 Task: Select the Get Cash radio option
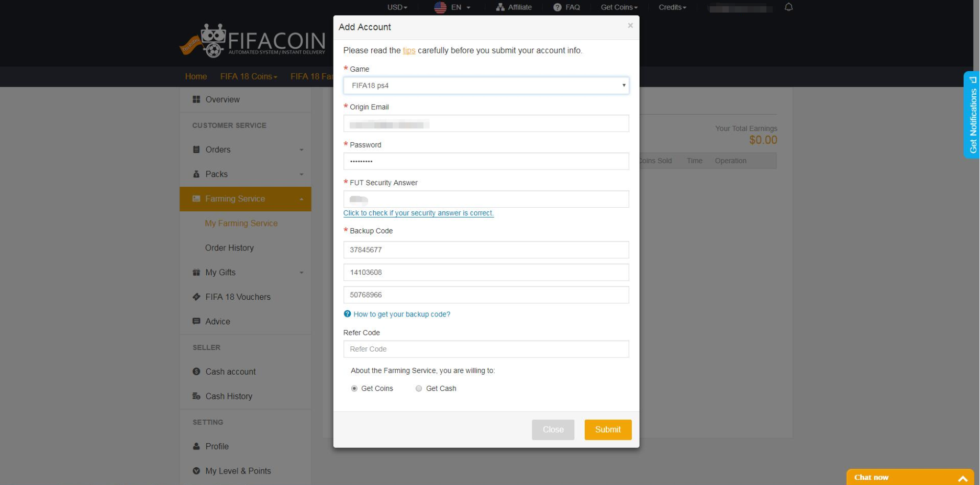tap(419, 389)
